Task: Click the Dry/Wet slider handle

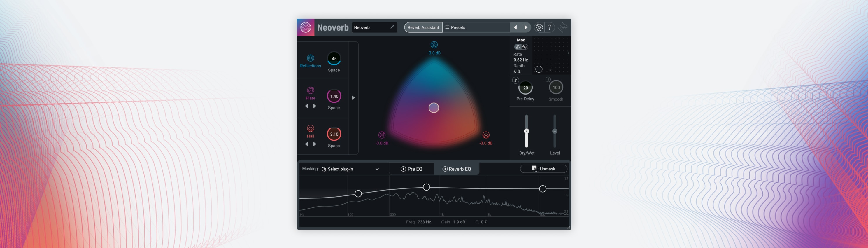Action: point(526,131)
